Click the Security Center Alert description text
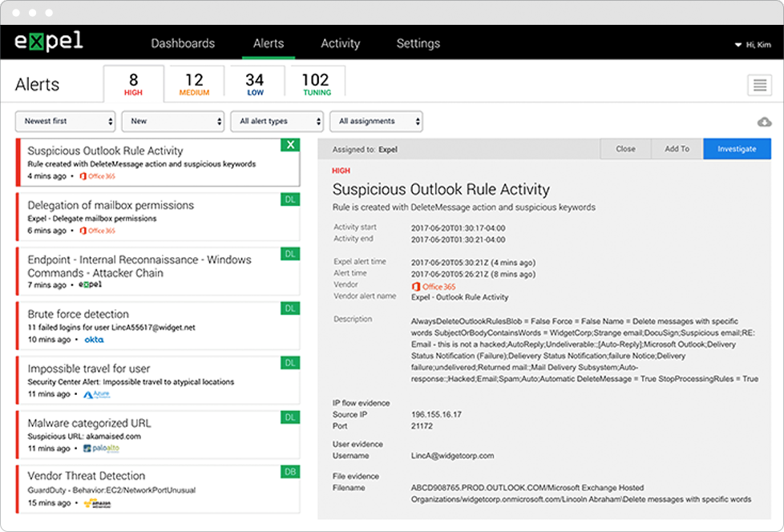Screen dimensions: 784x532 tap(131, 382)
